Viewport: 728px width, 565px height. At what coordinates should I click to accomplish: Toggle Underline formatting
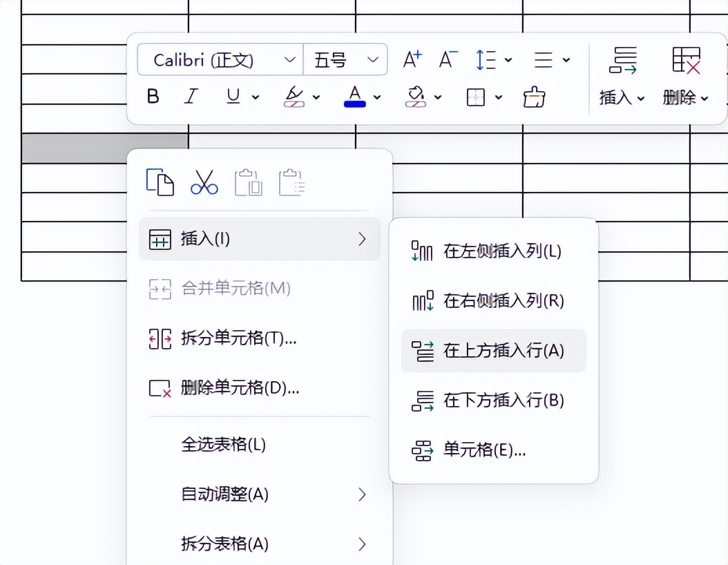click(x=233, y=97)
